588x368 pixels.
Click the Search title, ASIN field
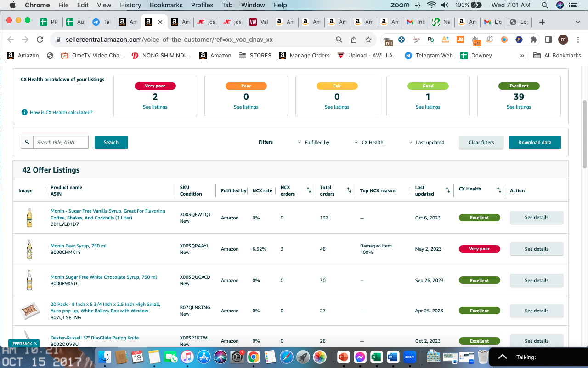pos(61,142)
